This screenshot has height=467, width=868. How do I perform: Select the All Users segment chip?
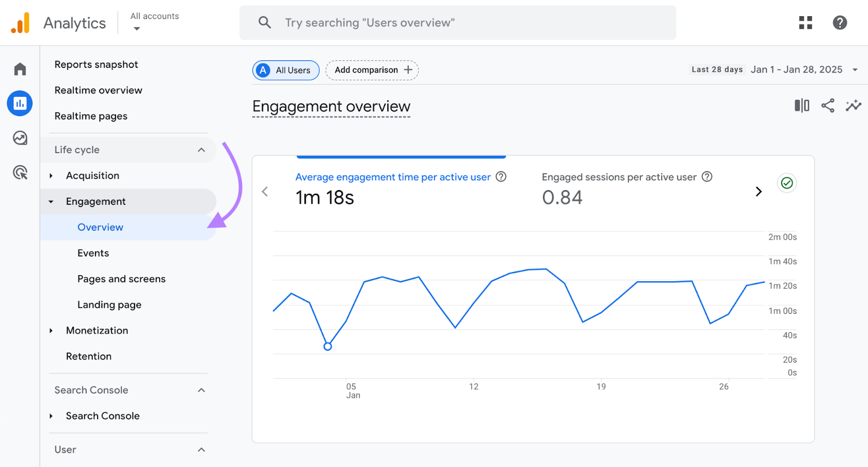(x=286, y=70)
